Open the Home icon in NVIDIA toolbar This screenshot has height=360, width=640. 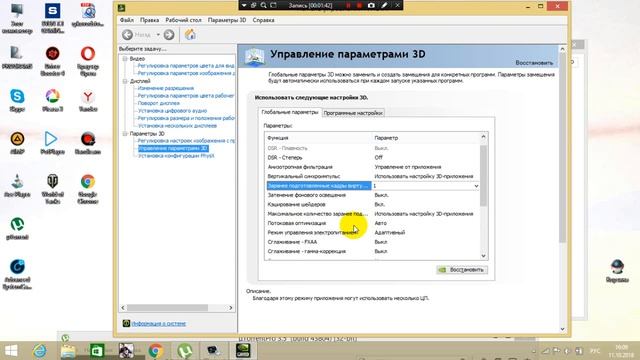pyautogui.click(x=190, y=34)
